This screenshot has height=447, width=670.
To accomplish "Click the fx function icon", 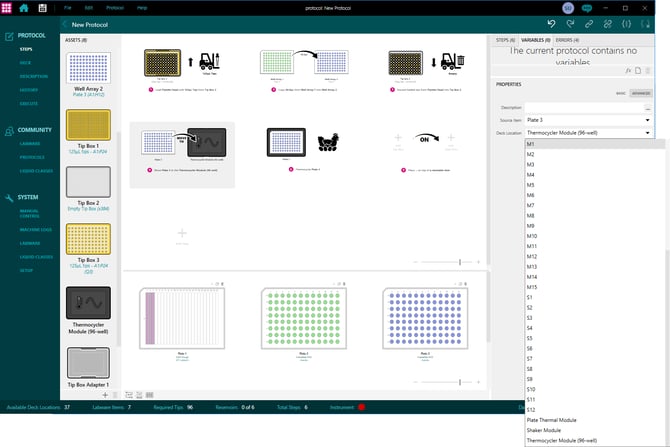I will pos(628,71).
